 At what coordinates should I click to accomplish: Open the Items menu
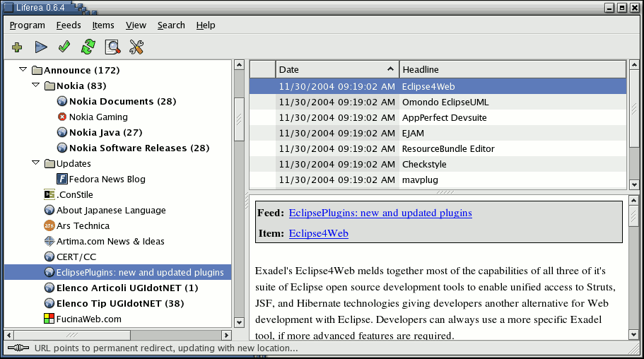click(x=103, y=25)
